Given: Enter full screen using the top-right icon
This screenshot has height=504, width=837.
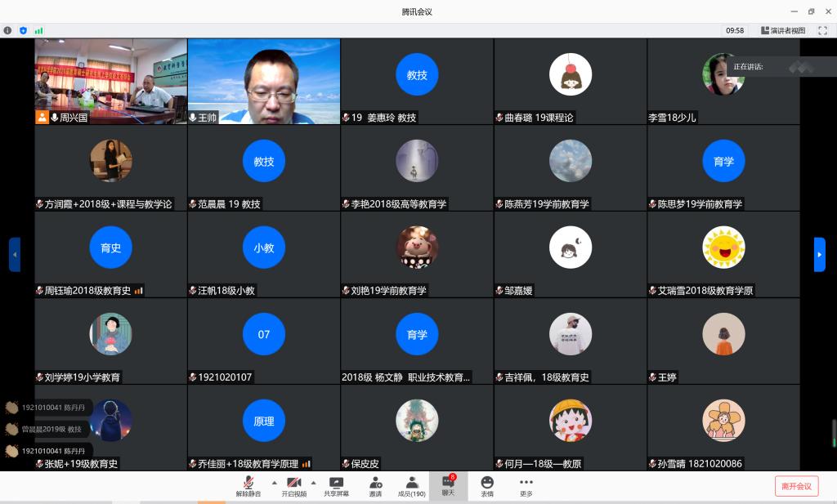Looking at the screenshot, I should click(822, 30).
